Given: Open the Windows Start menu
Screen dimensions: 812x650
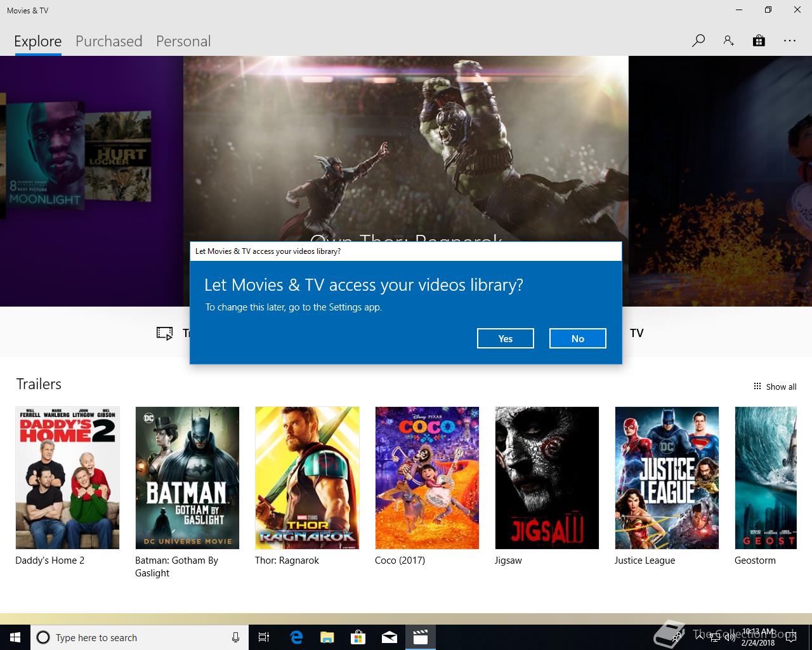Looking at the screenshot, I should click(x=15, y=637).
